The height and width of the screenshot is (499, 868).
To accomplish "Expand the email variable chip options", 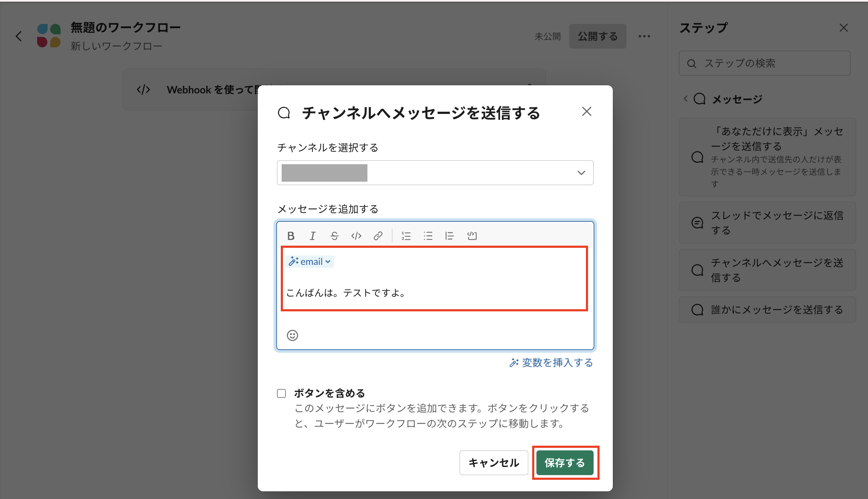I will (x=327, y=261).
